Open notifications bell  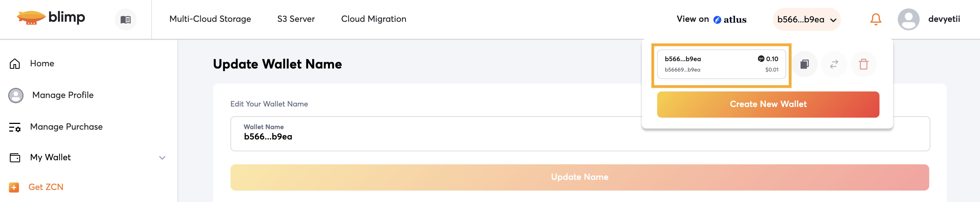[875, 19]
